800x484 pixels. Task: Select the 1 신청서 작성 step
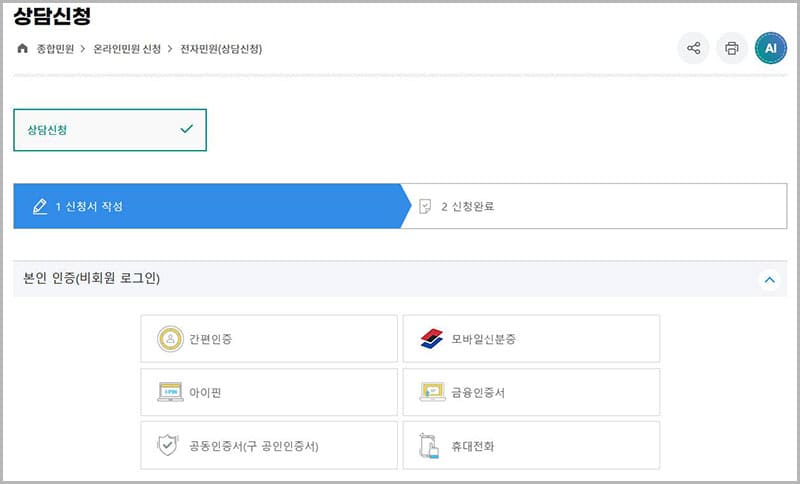(x=206, y=207)
